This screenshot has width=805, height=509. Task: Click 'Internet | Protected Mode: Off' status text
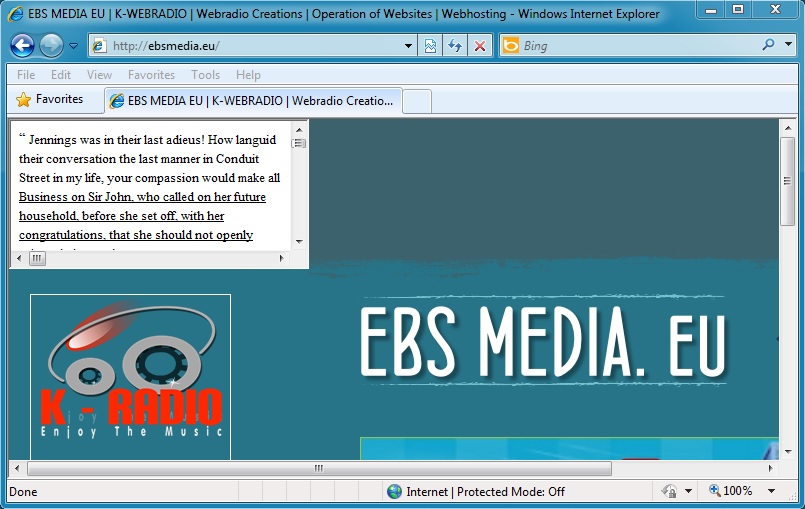(485, 492)
